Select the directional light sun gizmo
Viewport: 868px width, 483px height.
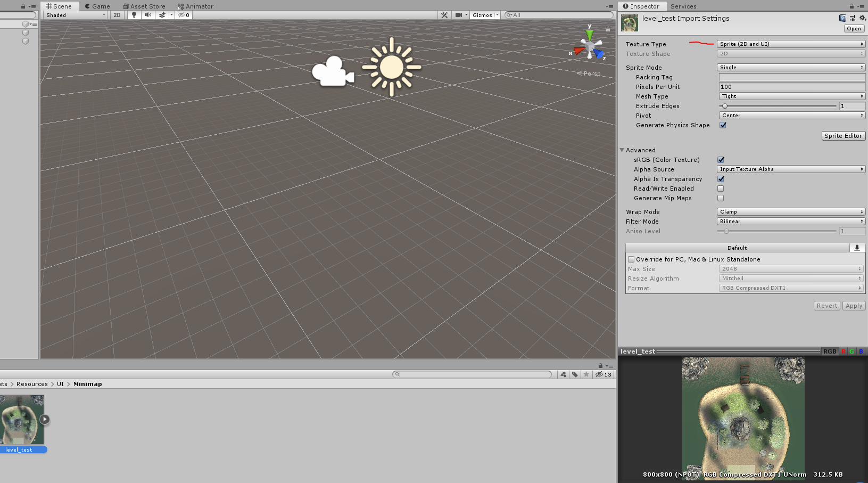(x=392, y=67)
